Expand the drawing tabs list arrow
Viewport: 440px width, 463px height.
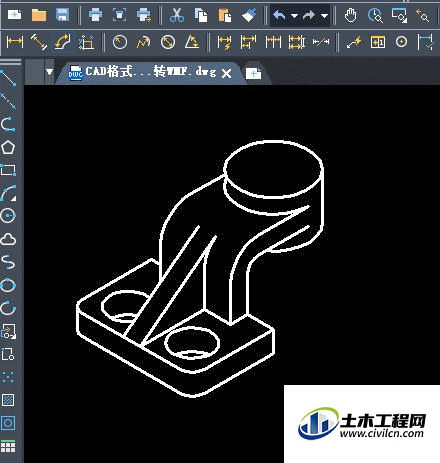[x=49, y=72]
